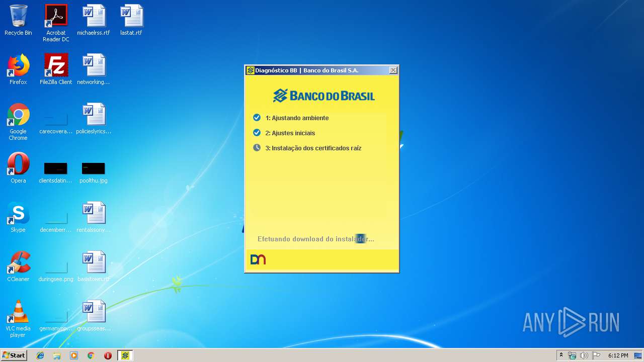Click step '1: Ajustando ambiente' text
644x362 pixels.
point(297,118)
